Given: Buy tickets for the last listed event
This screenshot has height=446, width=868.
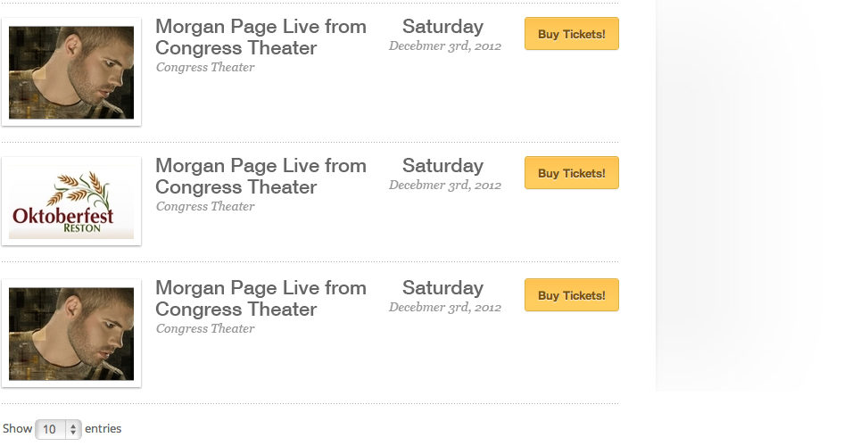Looking at the screenshot, I should point(571,295).
